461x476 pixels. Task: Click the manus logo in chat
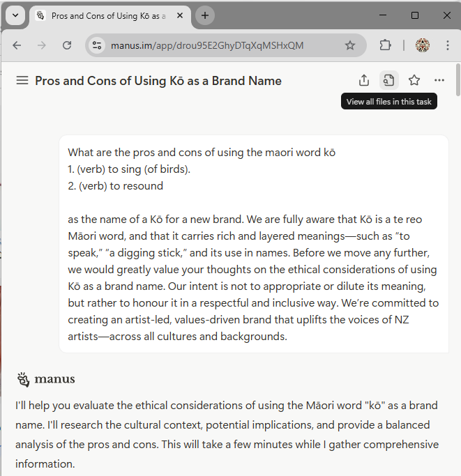[x=46, y=379]
